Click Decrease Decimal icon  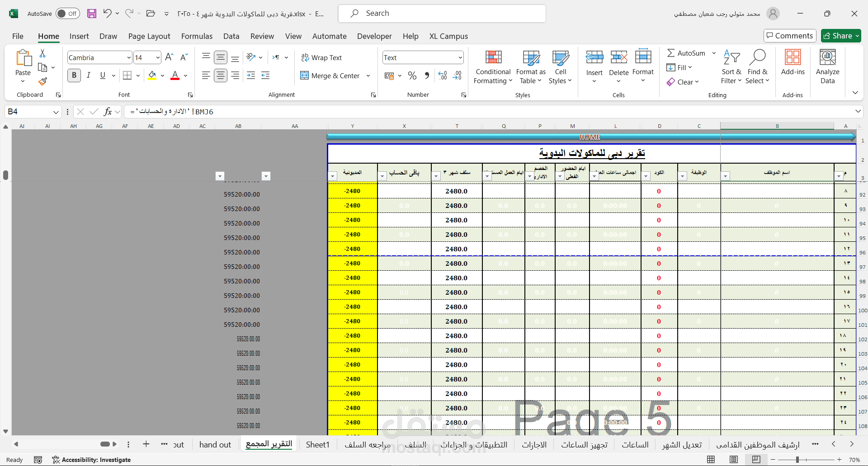(x=457, y=75)
